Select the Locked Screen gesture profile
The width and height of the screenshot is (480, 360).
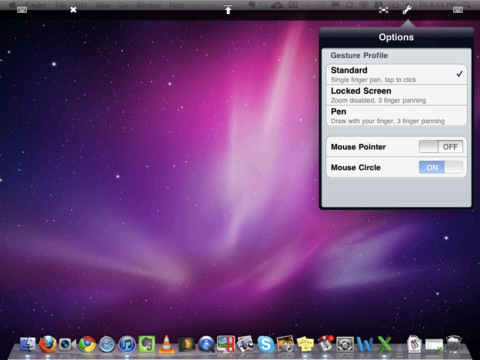(396, 95)
